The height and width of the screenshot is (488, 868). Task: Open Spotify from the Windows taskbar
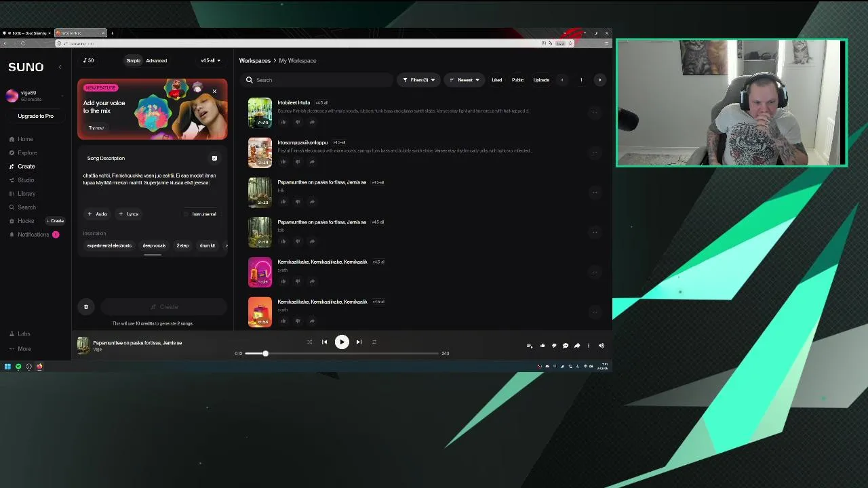[18, 367]
